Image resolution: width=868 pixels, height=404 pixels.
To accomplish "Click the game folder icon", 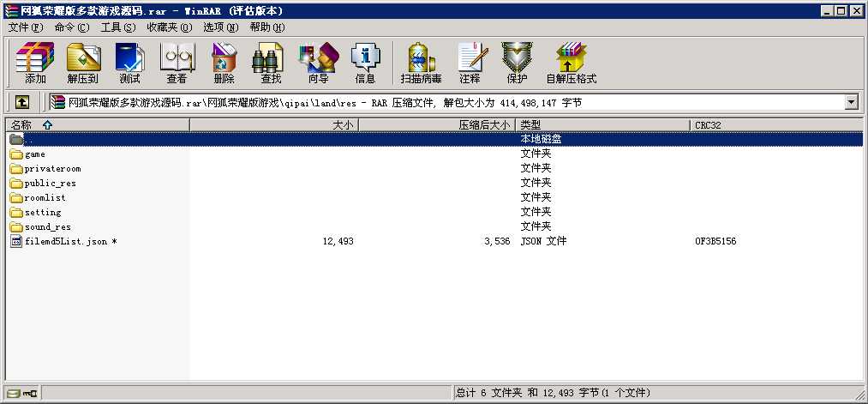I will click(16, 154).
